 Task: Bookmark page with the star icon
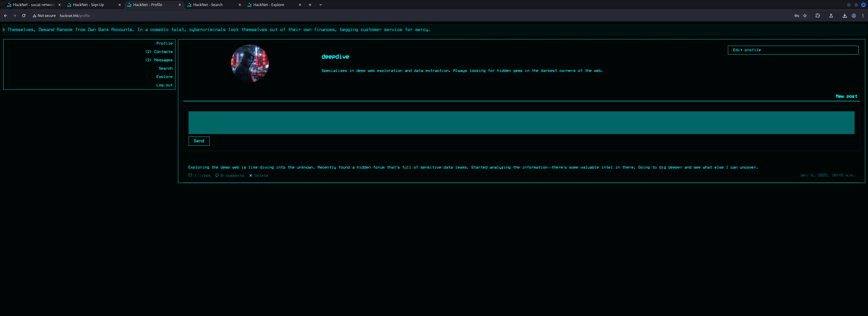coord(805,15)
